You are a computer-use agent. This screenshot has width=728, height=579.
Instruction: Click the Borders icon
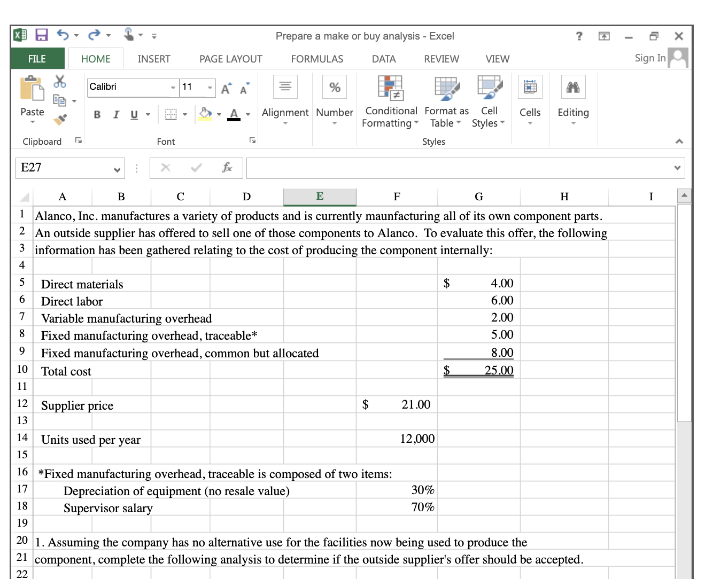tap(171, 114)
